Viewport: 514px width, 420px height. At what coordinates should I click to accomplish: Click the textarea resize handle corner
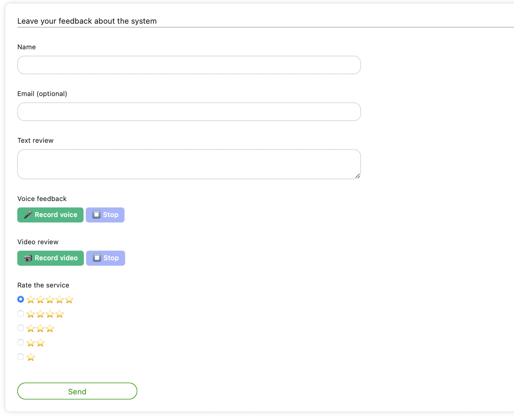pyautogui.click(x=357, y=176)
